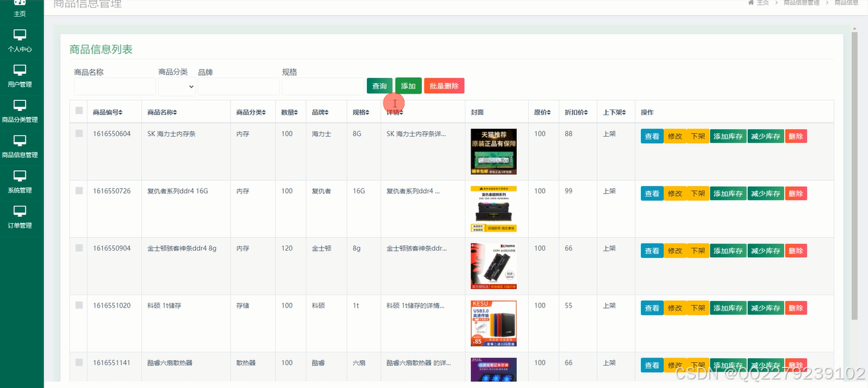Viewport: 868px width, 388px height.
Task: Open 商品分类管理 sidebar menu
Action: click(20, 112)
